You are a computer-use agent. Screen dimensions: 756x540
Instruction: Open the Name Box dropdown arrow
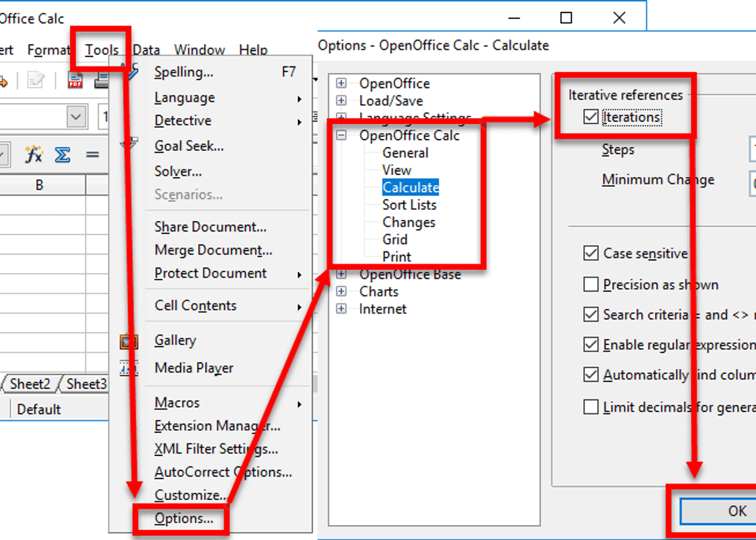click(77, 117)
